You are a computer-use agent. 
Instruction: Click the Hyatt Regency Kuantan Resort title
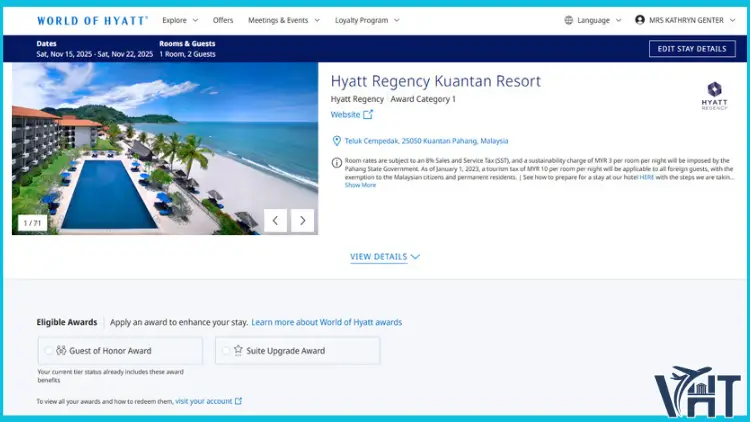[x=436, y=81]
